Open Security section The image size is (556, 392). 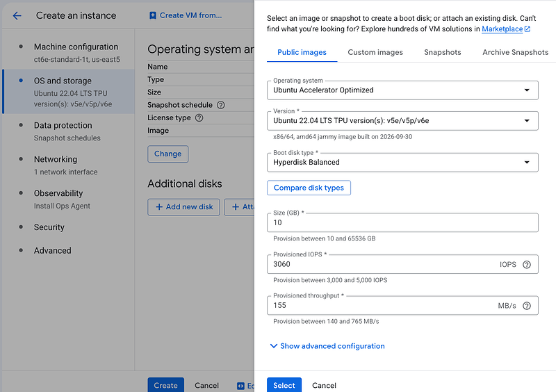coord(69,227)
